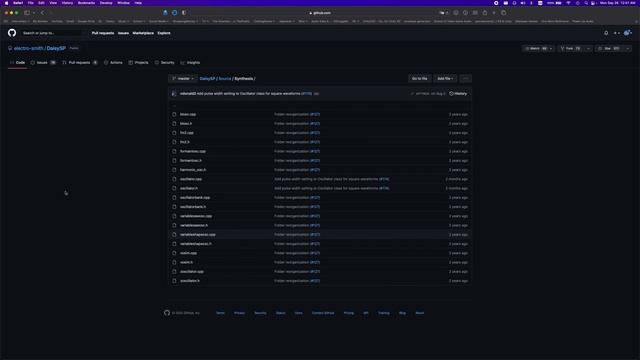Open the more options ellipsis button

click(465, 78)
